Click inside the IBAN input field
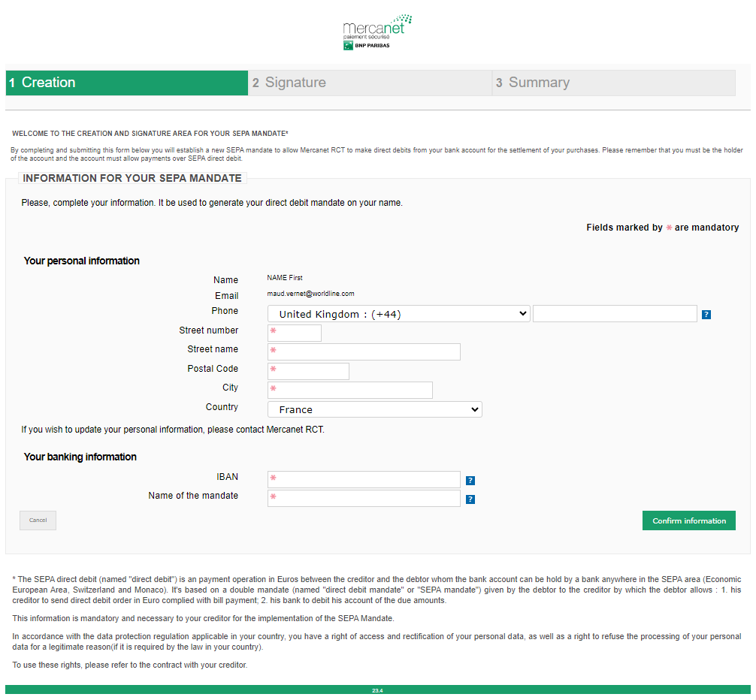The width and height of the screenshot is (756, 700). point(364,479)
